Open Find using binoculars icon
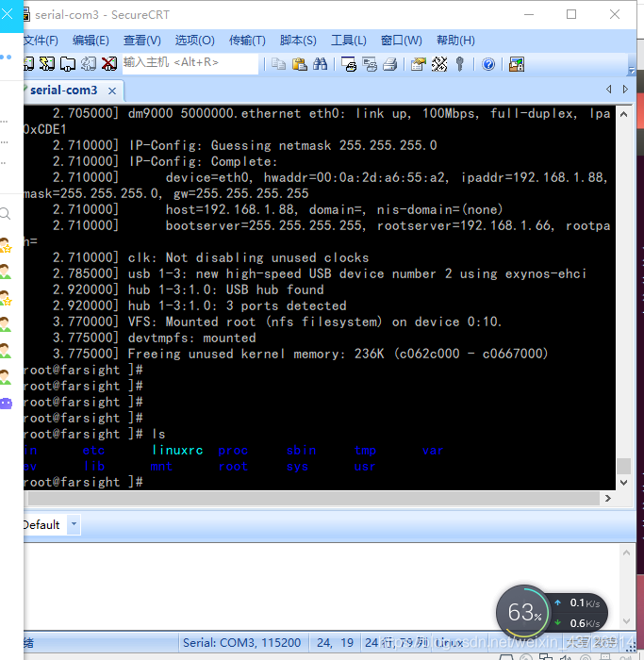Viewport: 644px width, 660px height. pos(320,64)
